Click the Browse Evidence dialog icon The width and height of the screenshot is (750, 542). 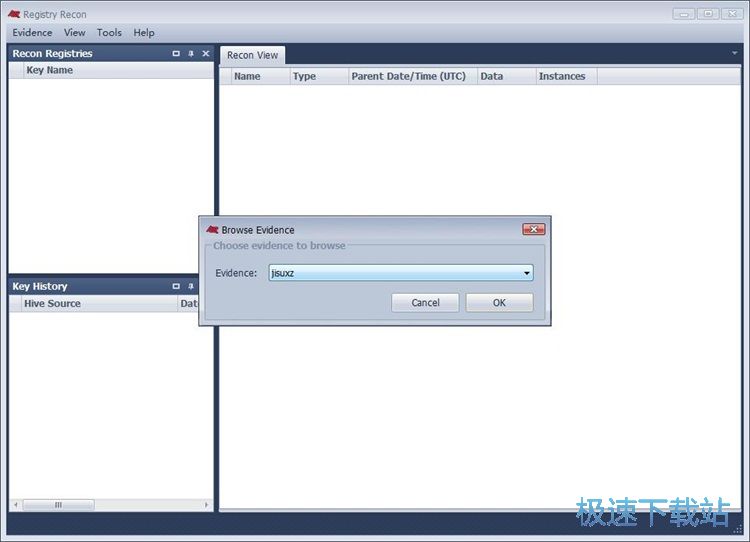click(212, 230)
